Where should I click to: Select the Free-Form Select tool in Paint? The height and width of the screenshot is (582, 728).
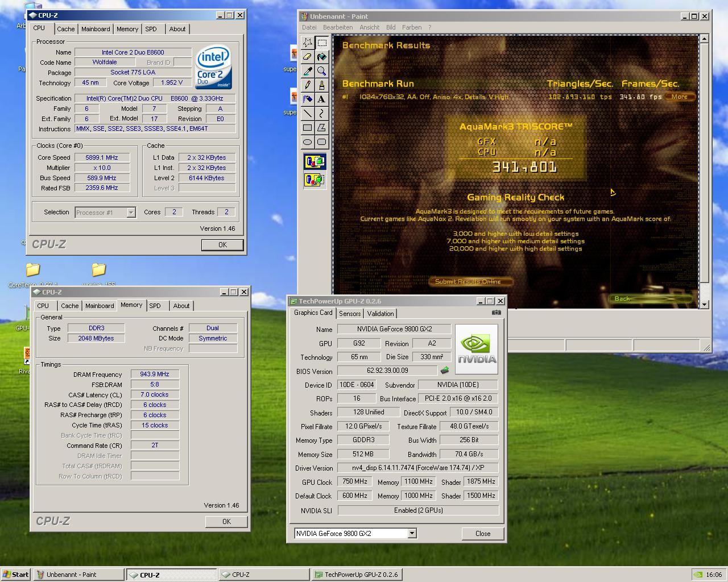[x=308, y=43]
